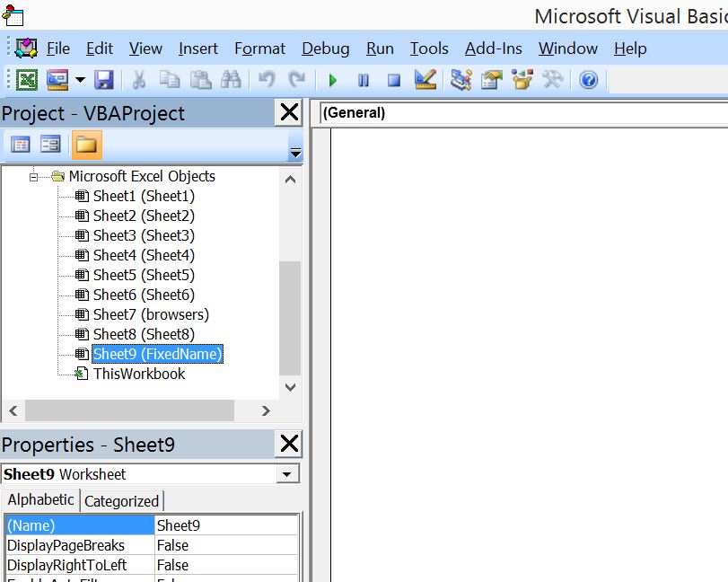Close the Properties - Sheet9 pane

coord(289,444)
